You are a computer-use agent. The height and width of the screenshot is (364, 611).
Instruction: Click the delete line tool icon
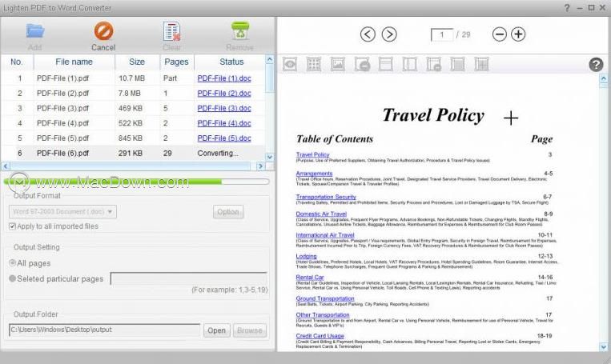pos(434,64)
